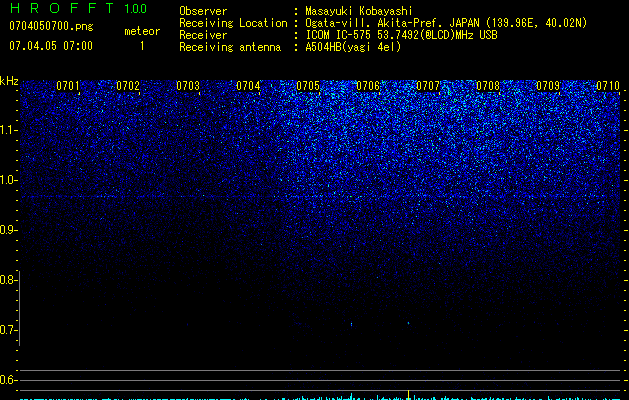
Task: Click the 0703 time marker
Action: coord(188,86)
